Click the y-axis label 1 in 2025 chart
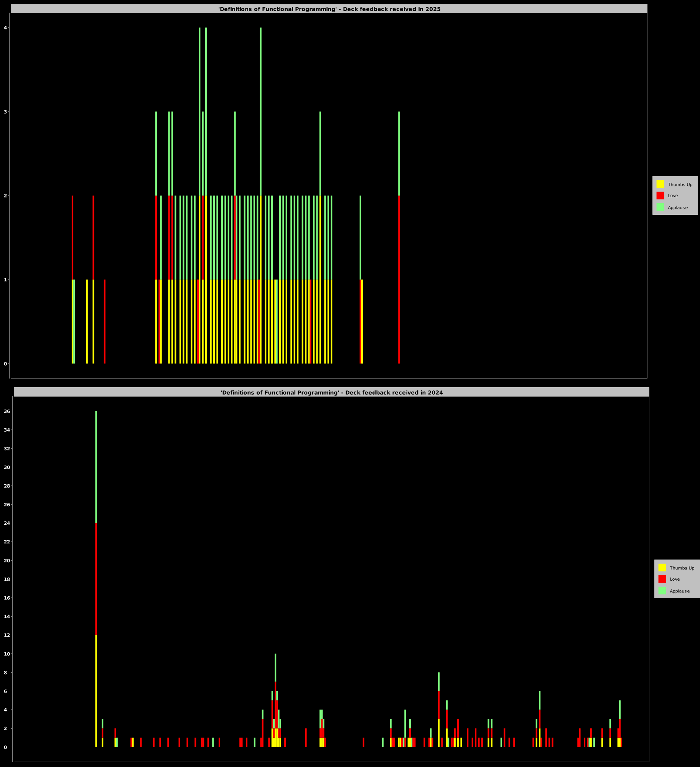 pyautogui.click(x=5, y=280)
